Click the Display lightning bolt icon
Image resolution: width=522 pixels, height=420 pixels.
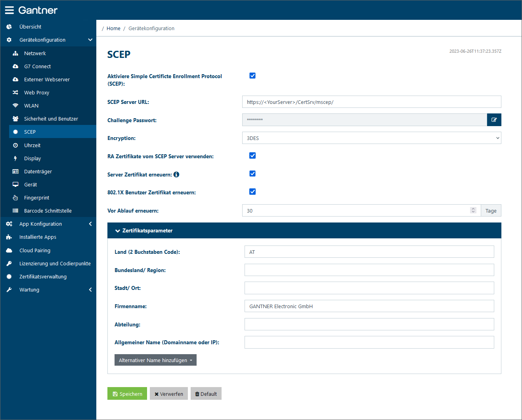[x=15, y=158]
